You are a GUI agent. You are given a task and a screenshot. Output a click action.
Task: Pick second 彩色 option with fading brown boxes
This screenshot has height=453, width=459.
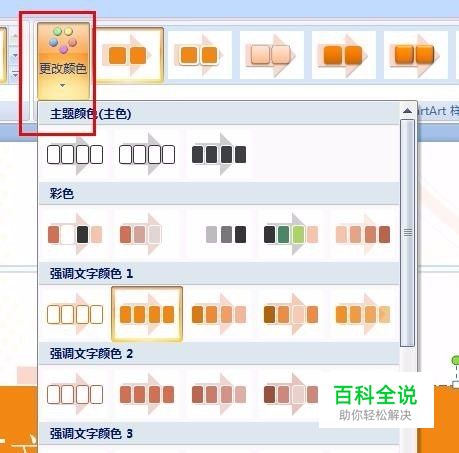pyautogui.click(x=147, y=234)
